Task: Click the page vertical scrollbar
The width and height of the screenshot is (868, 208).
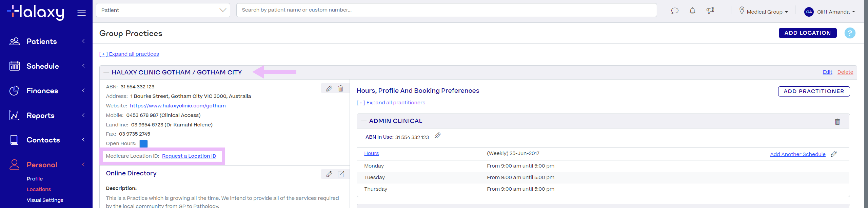Action: tap(866, 104)
